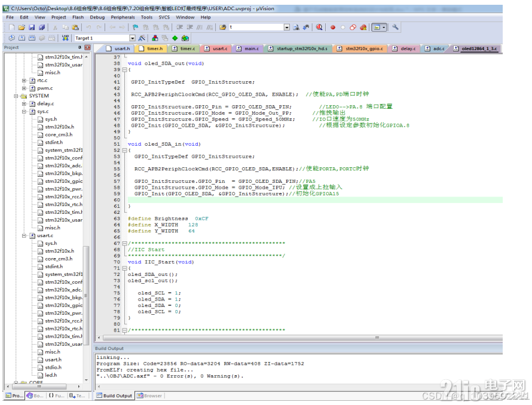The height and width of the screenshot is (405, 532).
Task: Open the SVCS menu
Action: (164, 17)
